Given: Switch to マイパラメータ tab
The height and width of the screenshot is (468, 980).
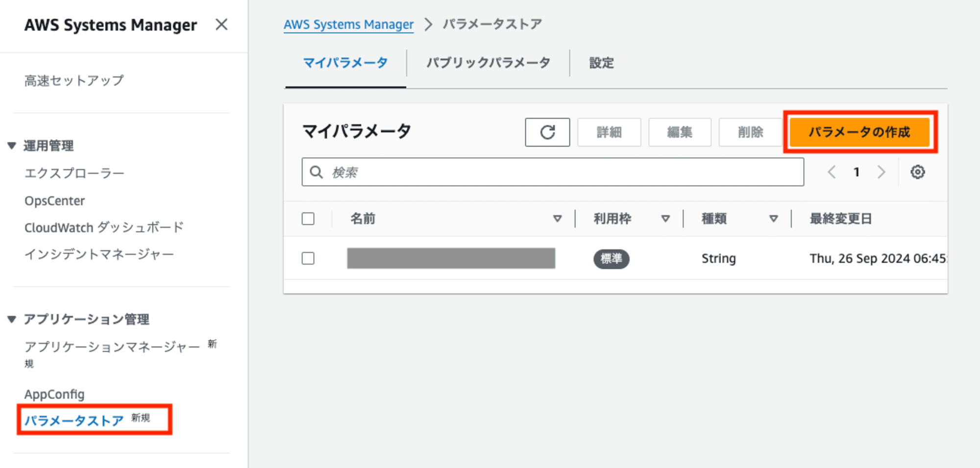Looking at the screenshot, I should tap(345, 63).
